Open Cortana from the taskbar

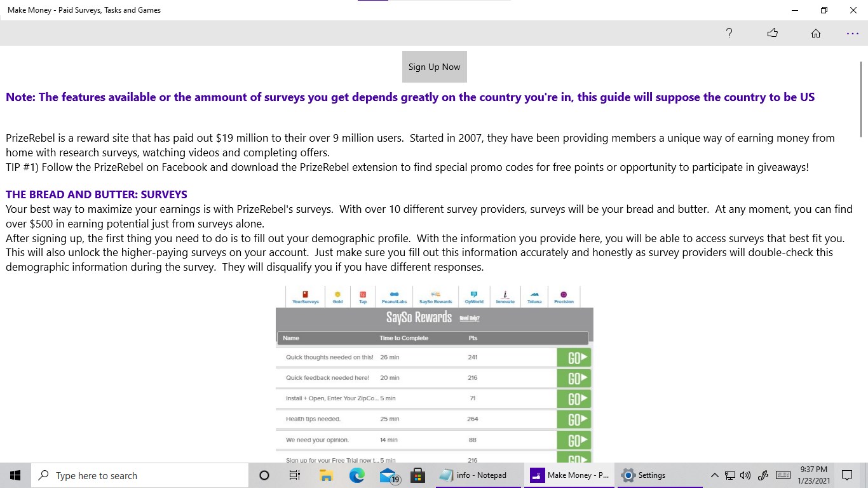point(264,475)
